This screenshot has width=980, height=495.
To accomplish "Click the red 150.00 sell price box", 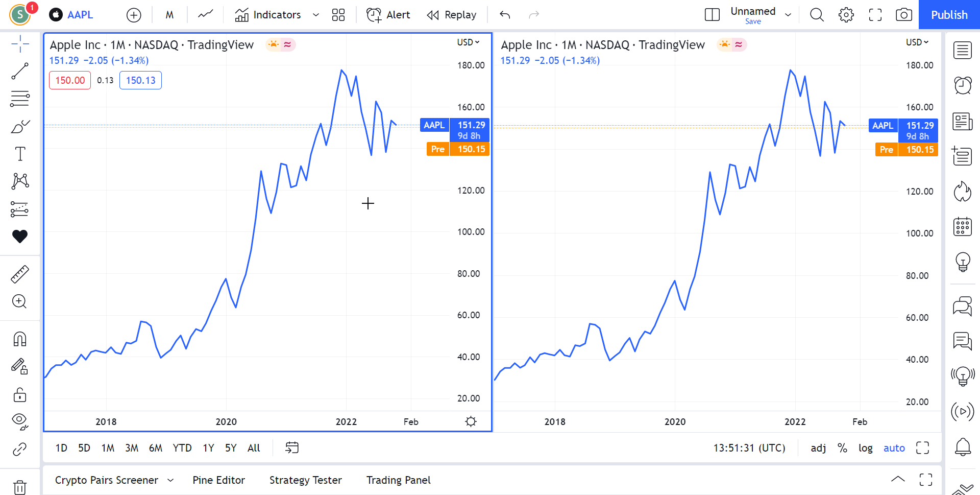I will [x=70, y=80].
